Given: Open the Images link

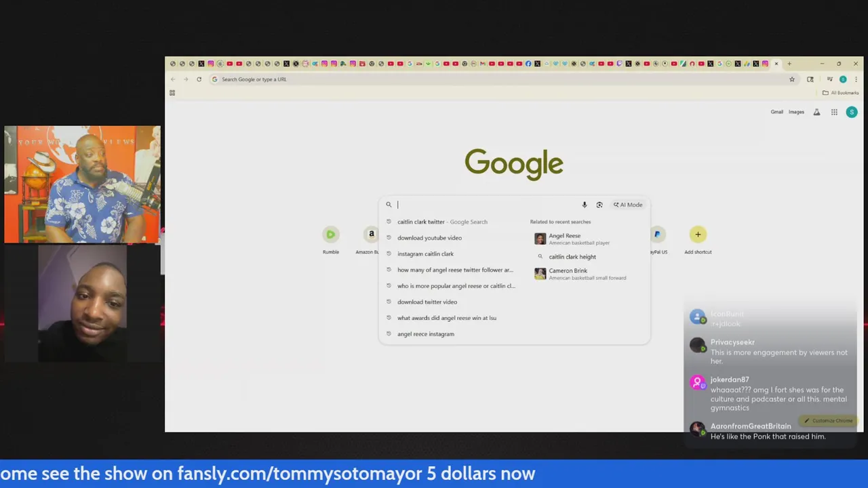Looking at the screenshot, I should pos(796,112).
